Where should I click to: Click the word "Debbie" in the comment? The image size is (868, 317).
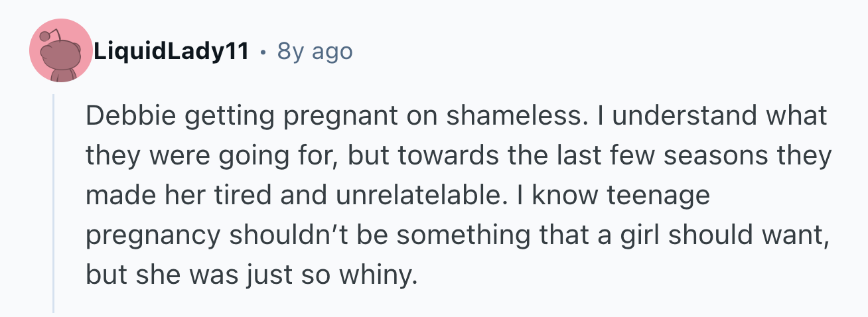[123, 117]
